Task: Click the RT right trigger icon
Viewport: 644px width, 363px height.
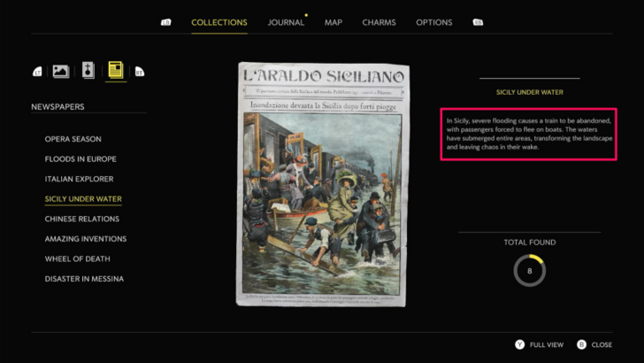Action: [x=140, y=72]
